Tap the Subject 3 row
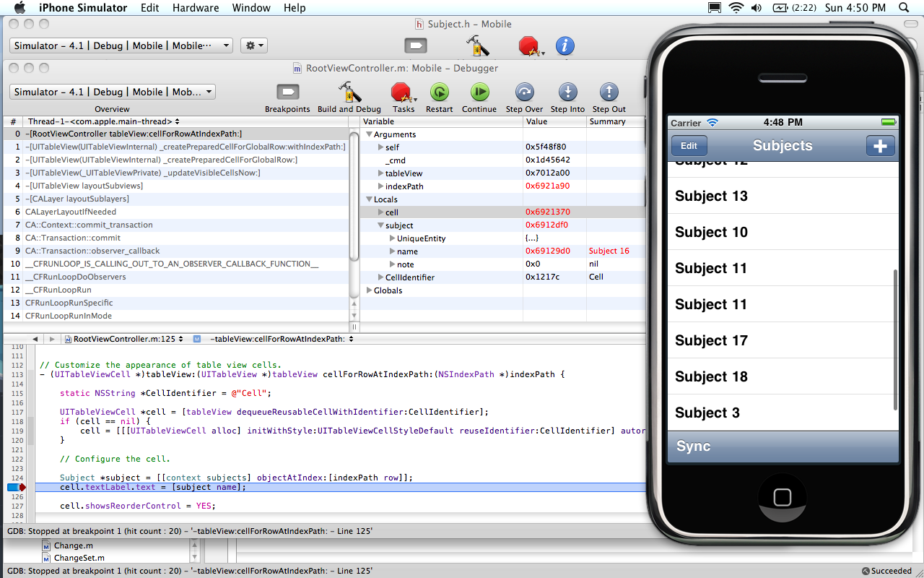 (x=783, y=413)
